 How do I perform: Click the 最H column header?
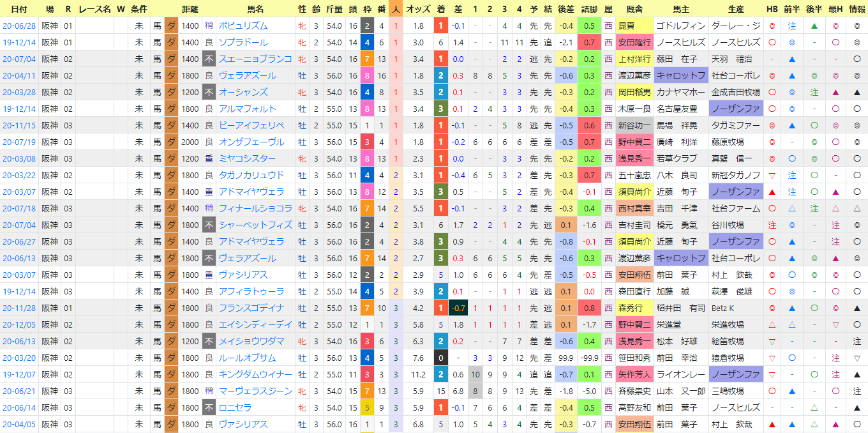(x=835, y=9)
